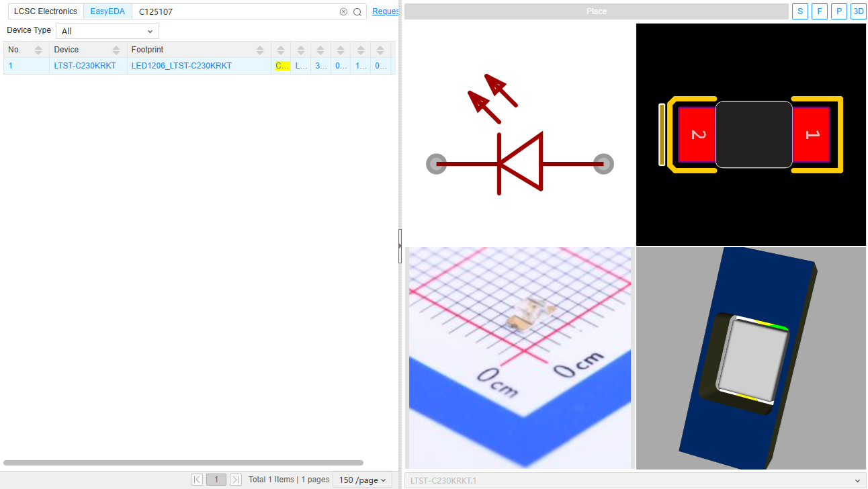Viewport: 868px width, 489px height.
Task: Collapse the panel using the splitter handle
Action: click(x=400, y=245)
